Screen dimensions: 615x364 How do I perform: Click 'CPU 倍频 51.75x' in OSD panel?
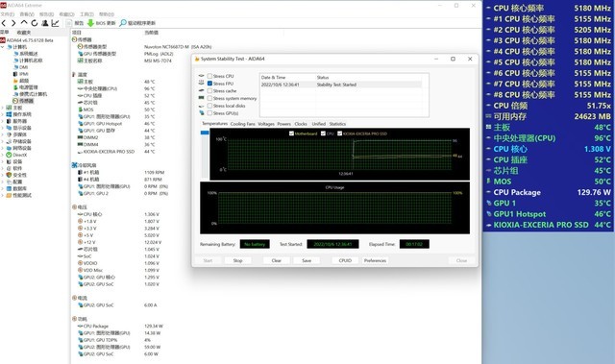point(549,106)
